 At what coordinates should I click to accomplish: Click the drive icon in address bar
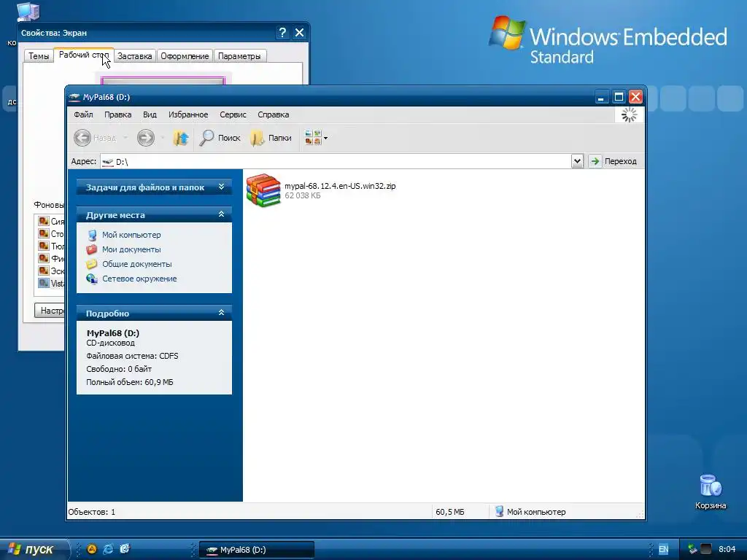[108, 161]
